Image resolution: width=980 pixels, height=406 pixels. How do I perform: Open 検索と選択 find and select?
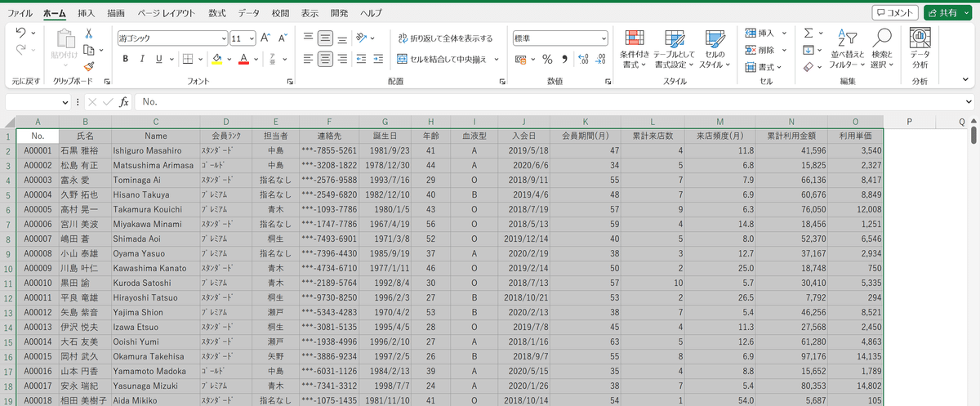[881, 48]
